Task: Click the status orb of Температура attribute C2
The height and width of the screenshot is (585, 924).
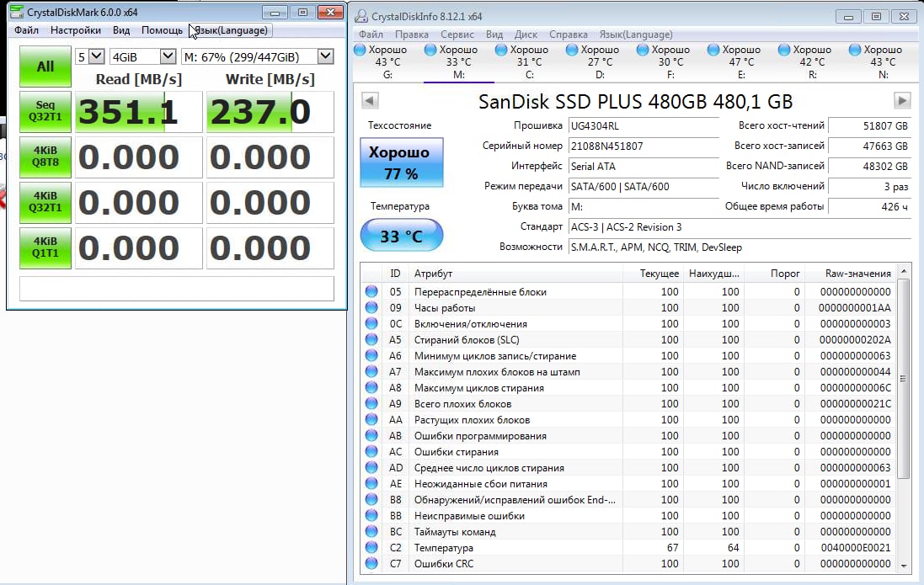Action: point(371,547)
